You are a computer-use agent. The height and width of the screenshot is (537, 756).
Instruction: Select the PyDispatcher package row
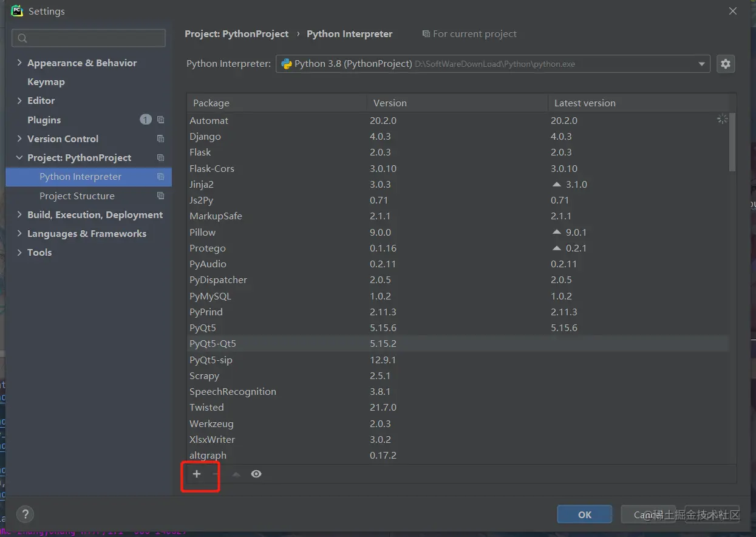click(x=458, y=279)
